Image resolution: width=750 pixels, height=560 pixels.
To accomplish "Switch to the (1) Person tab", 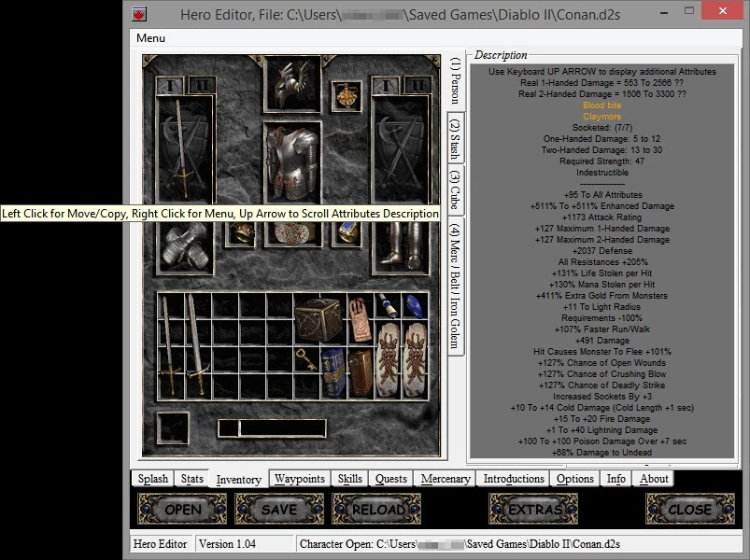I will 455,80.
